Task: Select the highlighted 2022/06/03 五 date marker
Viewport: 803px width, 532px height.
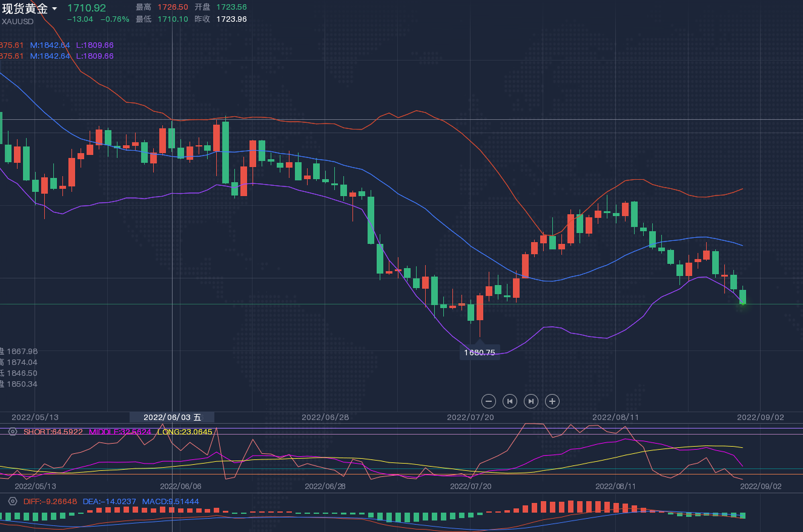Action: tap(172, 417)
